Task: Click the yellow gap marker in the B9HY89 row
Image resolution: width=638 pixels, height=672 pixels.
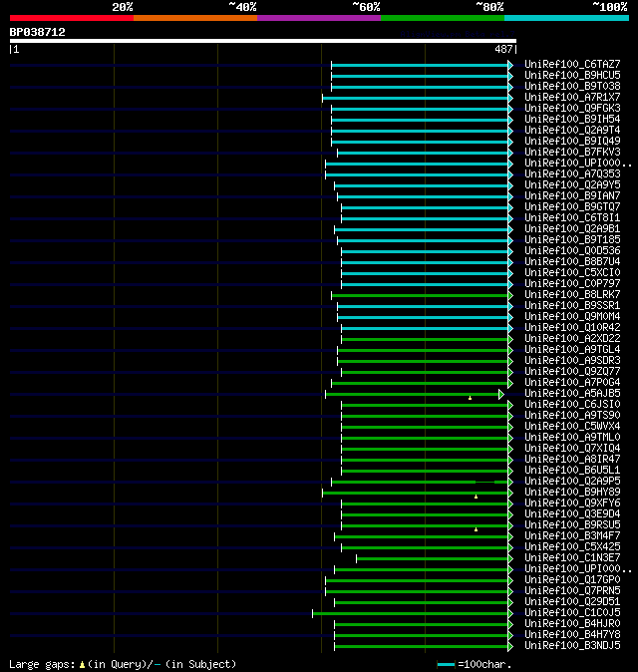Action: (477, 497)
